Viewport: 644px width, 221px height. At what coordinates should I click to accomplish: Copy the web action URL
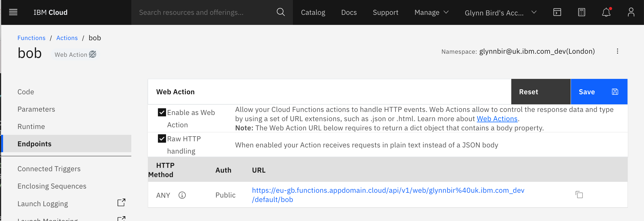pos(579,194)
